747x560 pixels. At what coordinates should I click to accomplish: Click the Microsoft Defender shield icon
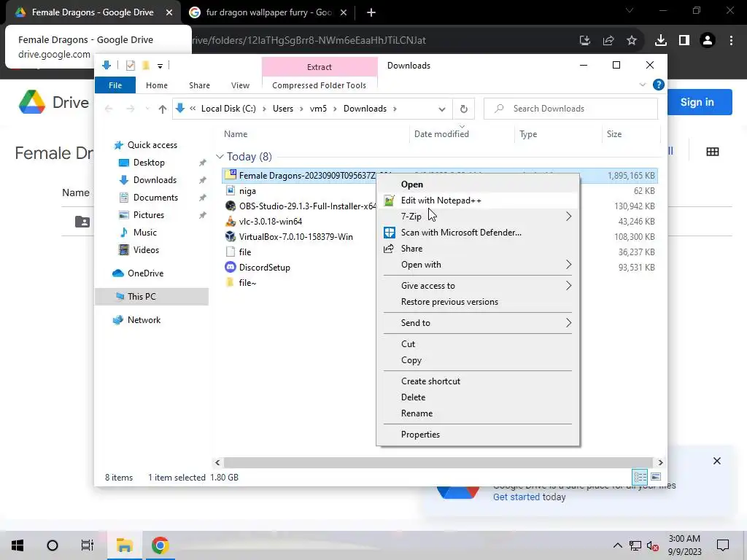(390, 233)
